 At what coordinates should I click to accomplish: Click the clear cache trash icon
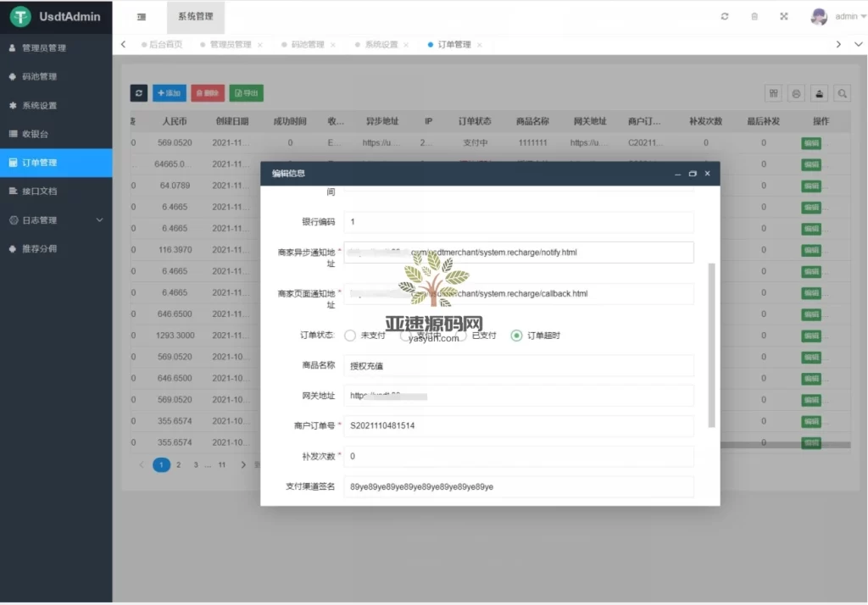click(754, 15)
